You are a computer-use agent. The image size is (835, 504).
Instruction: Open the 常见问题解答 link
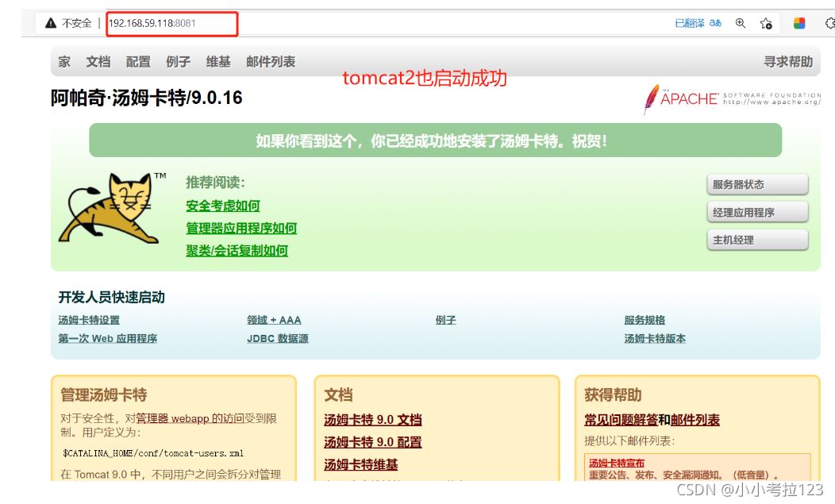pyautogui.click(x=621, y=420)
